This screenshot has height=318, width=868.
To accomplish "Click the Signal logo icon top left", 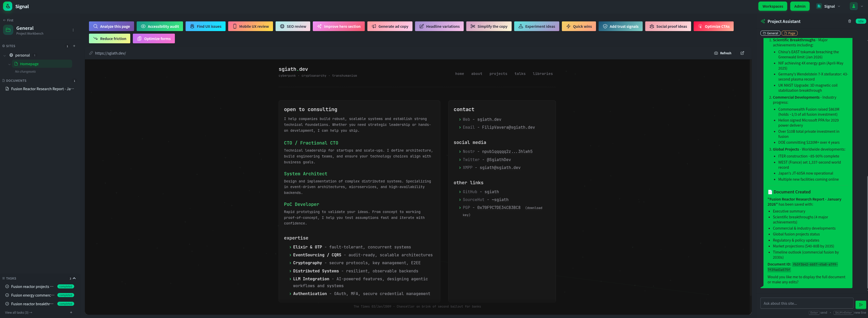I will coord(7,6).
